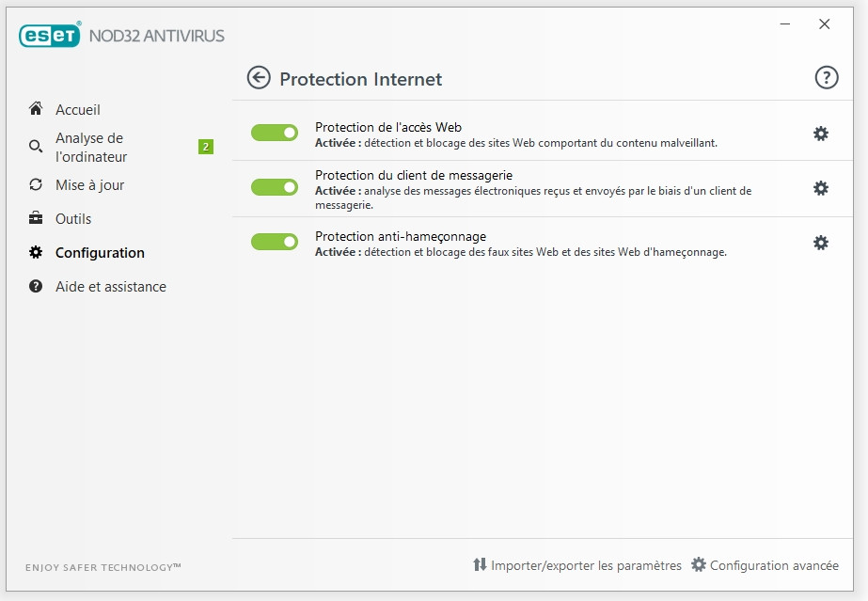
Task: Click the Accueil home icon
Action: coord(36,109)
